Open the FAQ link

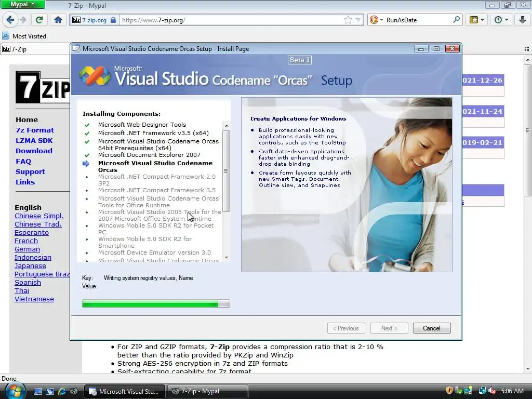23,161
